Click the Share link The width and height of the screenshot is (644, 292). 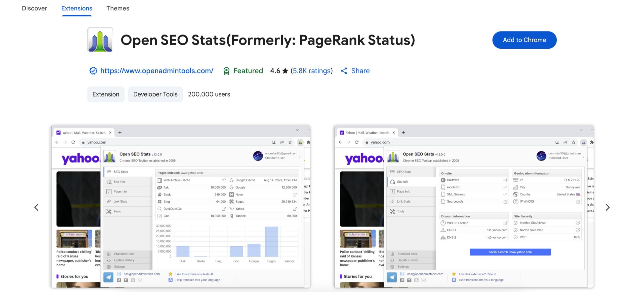[360, 71]
